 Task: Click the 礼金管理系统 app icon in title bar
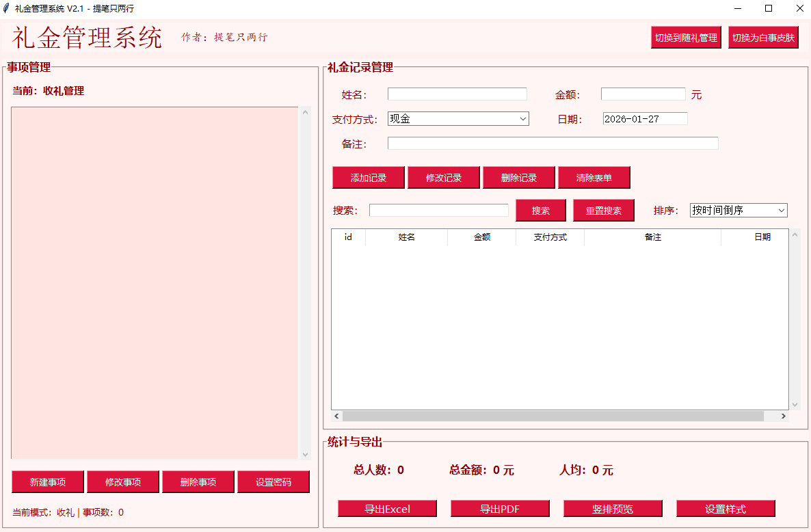pos(7,8)
